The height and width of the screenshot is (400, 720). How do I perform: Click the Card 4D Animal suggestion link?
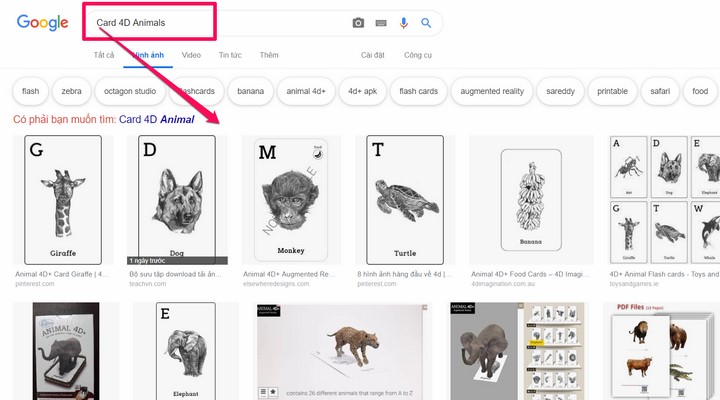[x=157, y=119]
